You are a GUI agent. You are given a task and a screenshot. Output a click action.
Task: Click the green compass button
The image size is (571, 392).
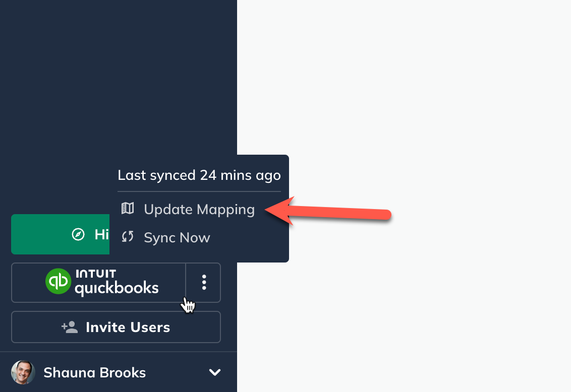[x=61, y=234]
